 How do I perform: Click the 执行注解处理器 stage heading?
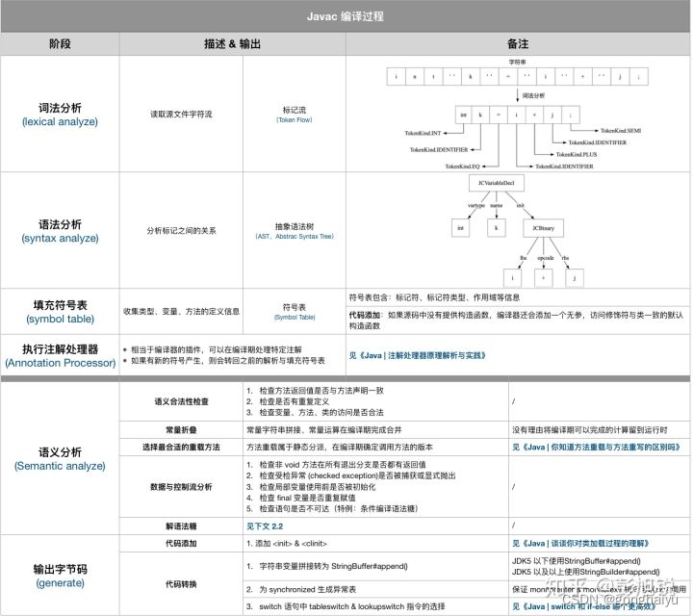click(60, 348)
